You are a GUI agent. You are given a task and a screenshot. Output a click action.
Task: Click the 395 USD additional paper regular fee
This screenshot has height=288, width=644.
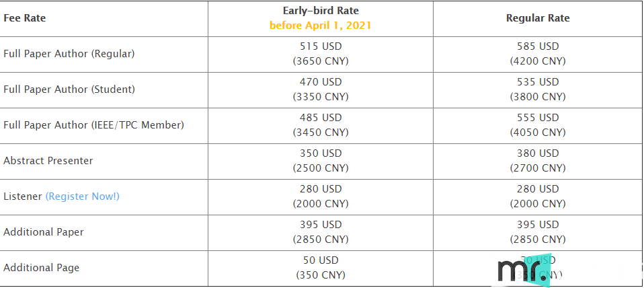coord(538,225)
